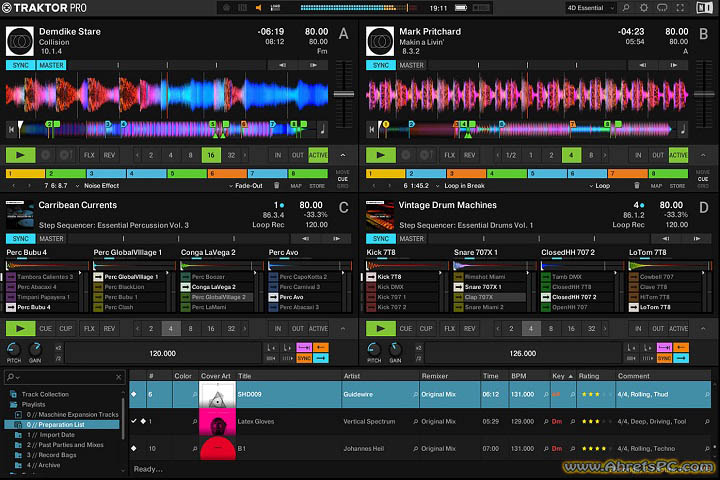This screenshot has width=720, height=480.
Task: Toggle SYNC on Deck C
Action: tap(20, 238)
